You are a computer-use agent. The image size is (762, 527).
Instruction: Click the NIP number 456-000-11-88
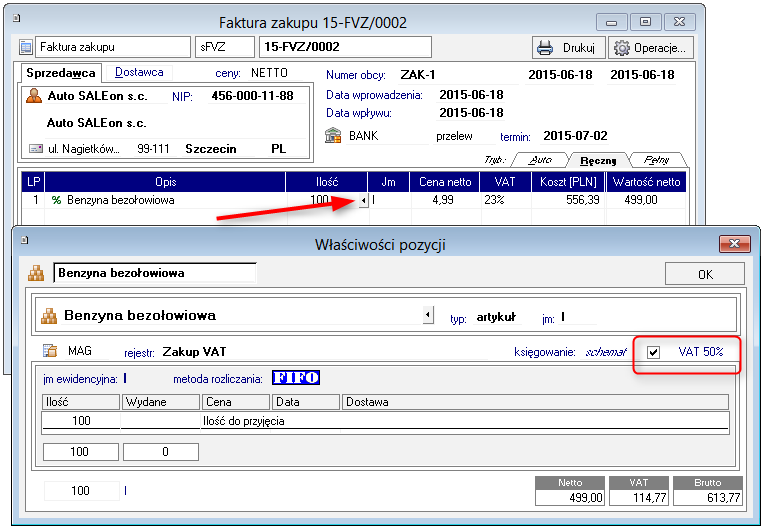[252, 96]
